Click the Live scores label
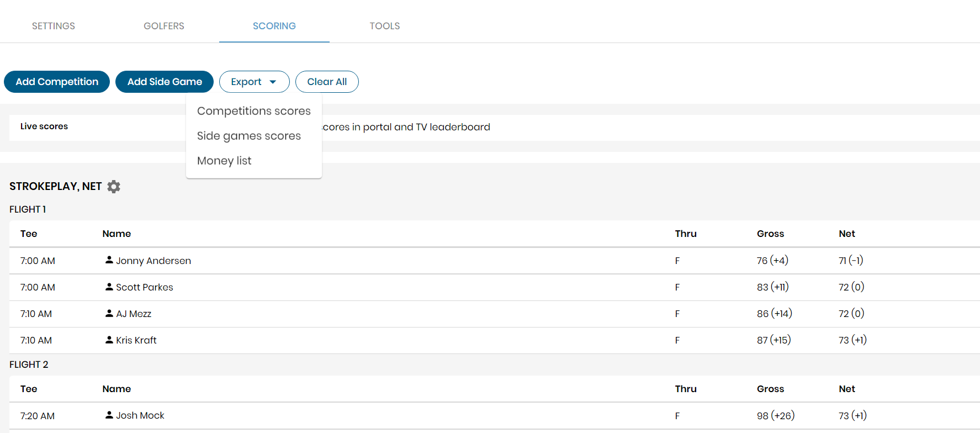 click(44, 126)
